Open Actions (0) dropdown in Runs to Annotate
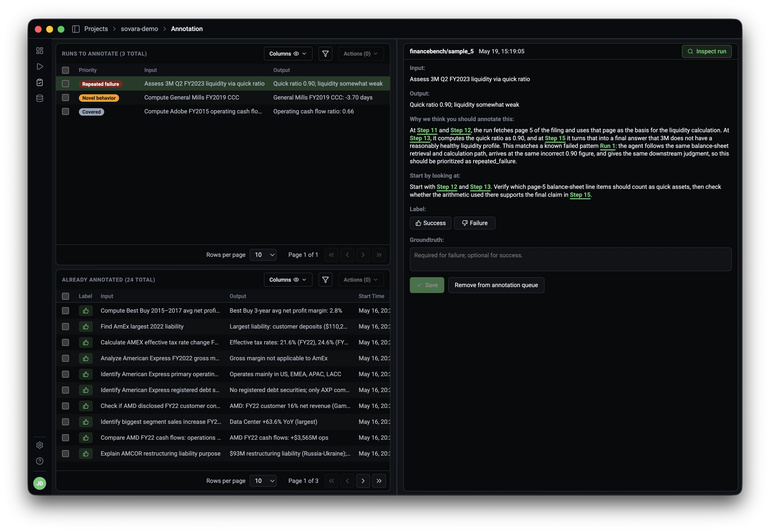The width and height of the screenshot is (770, 532). 361,54
